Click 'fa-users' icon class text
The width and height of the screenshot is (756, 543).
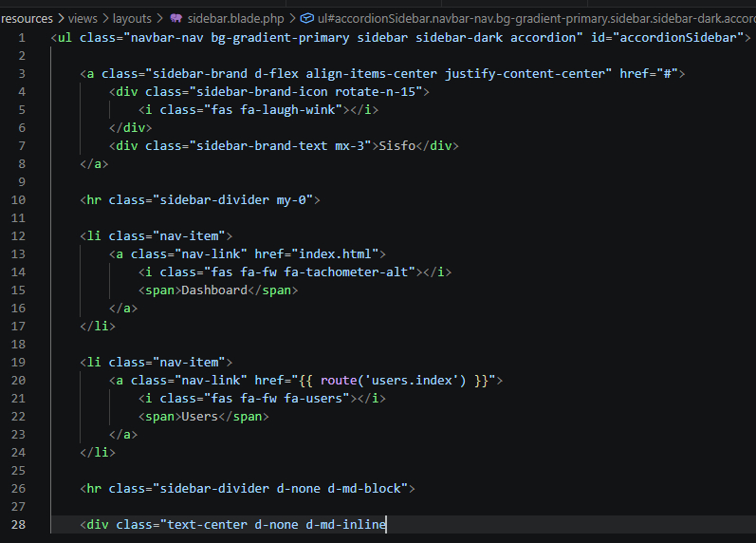click(313, 398)
